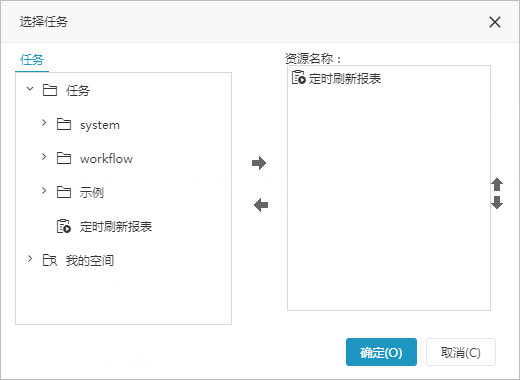Collapse the 任务 root tree node
Screen dimensions: 520x380
[30, 89]
